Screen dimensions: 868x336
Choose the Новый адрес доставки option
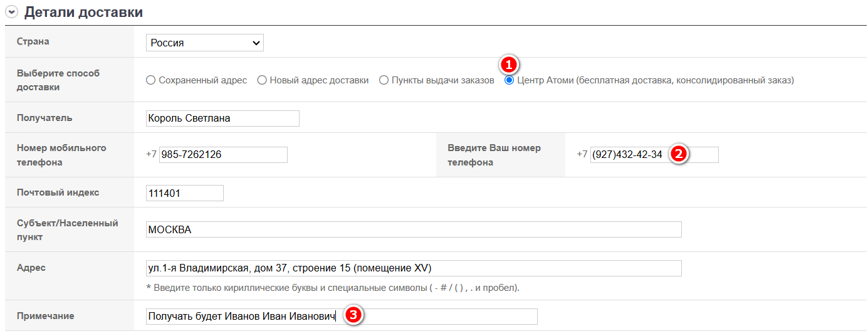[262, 80]
